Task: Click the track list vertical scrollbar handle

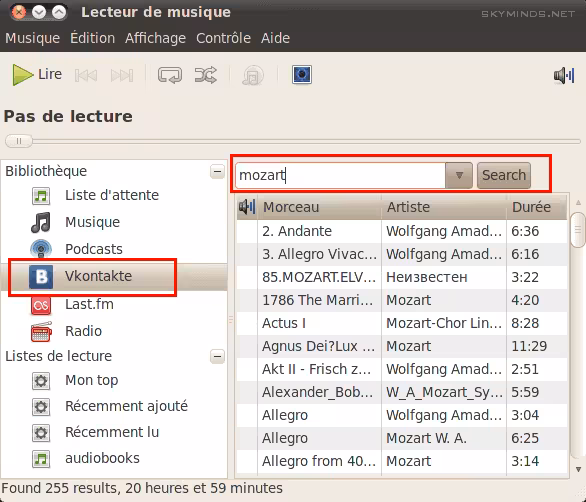Action: (578, 230)
